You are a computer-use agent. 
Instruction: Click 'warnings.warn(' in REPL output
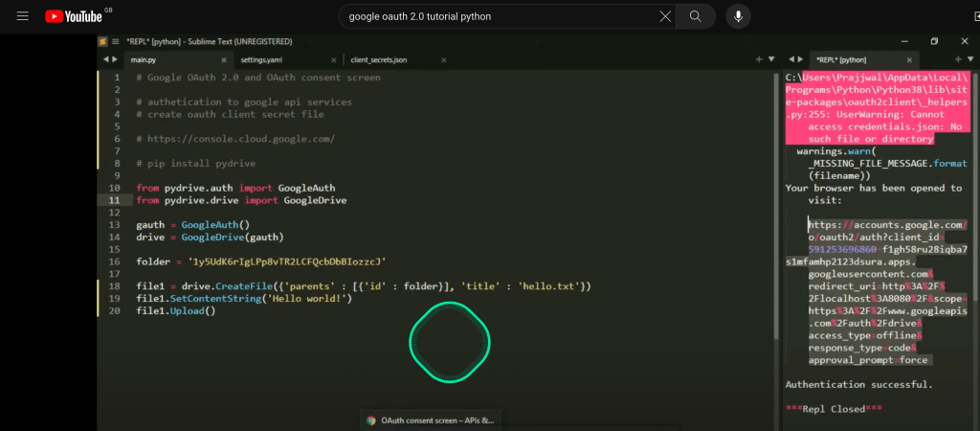[x=836, y=150]
